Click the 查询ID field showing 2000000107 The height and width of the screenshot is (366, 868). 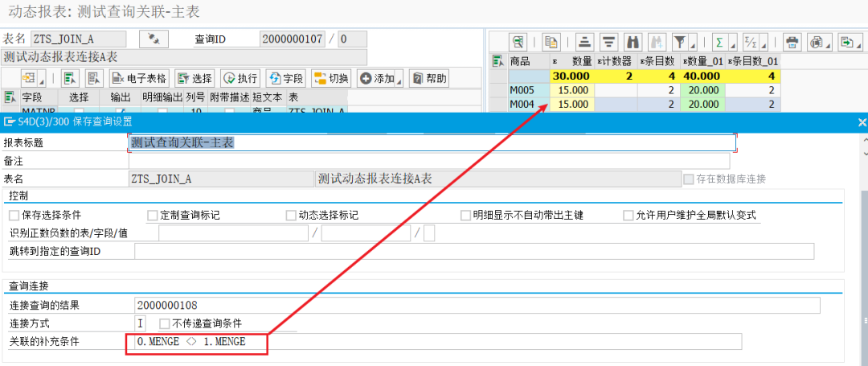(293, 39)
